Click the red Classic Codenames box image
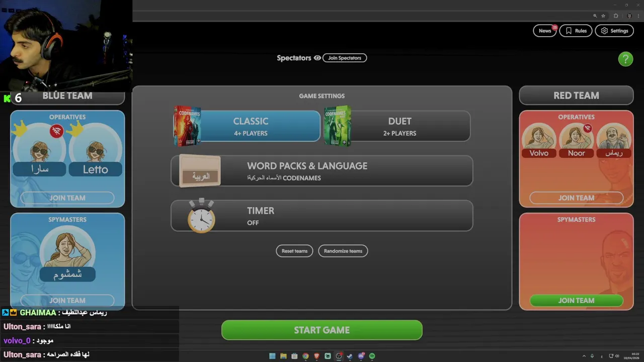This screenshot has width=644, height=362. coord(187,126)
